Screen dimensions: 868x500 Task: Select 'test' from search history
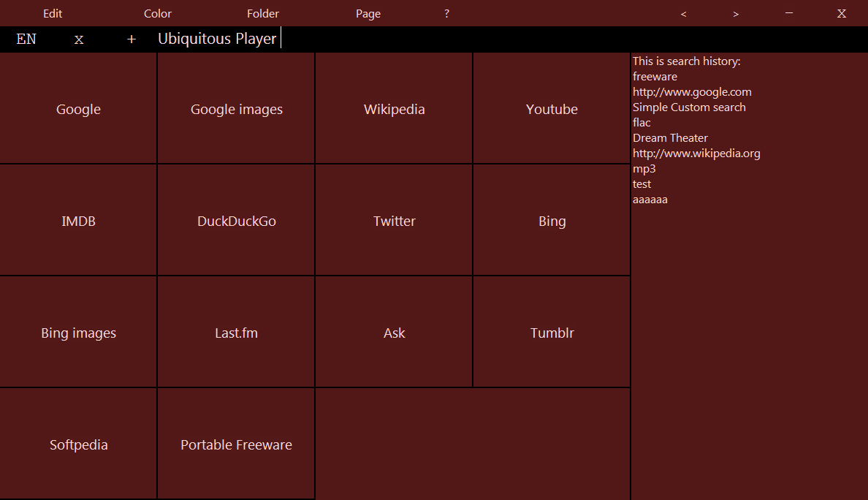point(642,183)
